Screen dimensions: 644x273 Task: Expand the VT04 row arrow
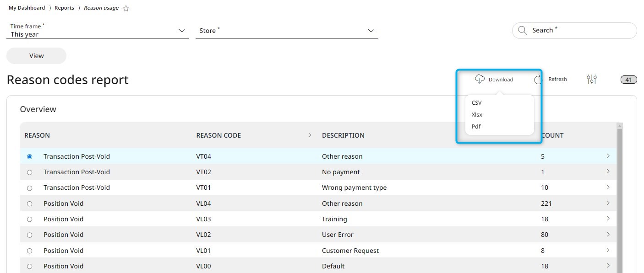click(608, 156)
